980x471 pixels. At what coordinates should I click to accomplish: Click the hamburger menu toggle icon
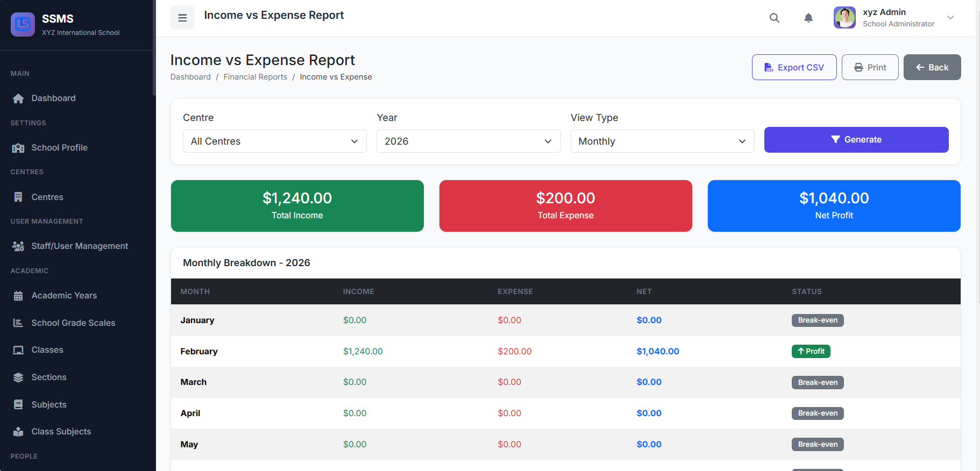(182, 18)
